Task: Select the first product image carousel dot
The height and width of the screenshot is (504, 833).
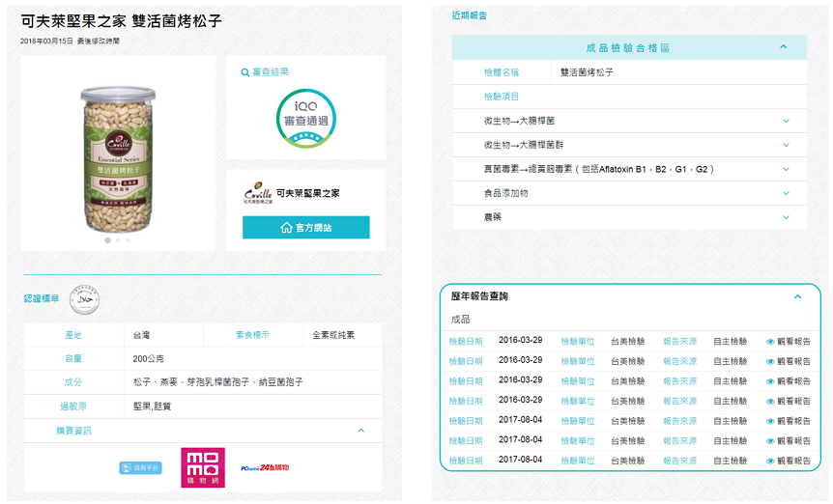Action: [x=107, y=240]
